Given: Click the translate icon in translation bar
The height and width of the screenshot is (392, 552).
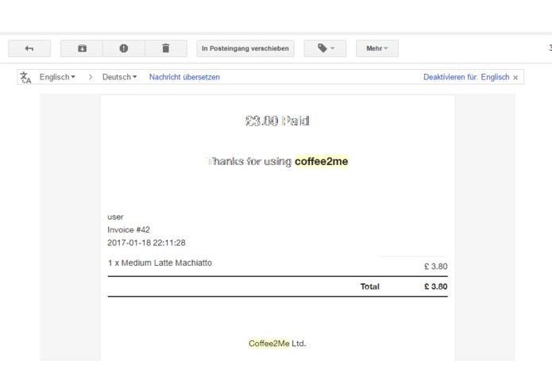Looking at the screenshot, I should (25, 77).
